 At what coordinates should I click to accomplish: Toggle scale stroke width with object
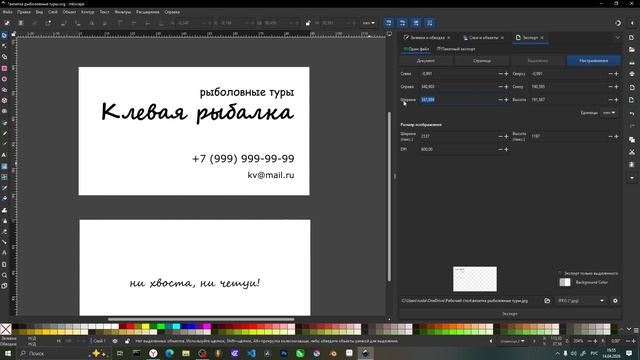point(388,23)
